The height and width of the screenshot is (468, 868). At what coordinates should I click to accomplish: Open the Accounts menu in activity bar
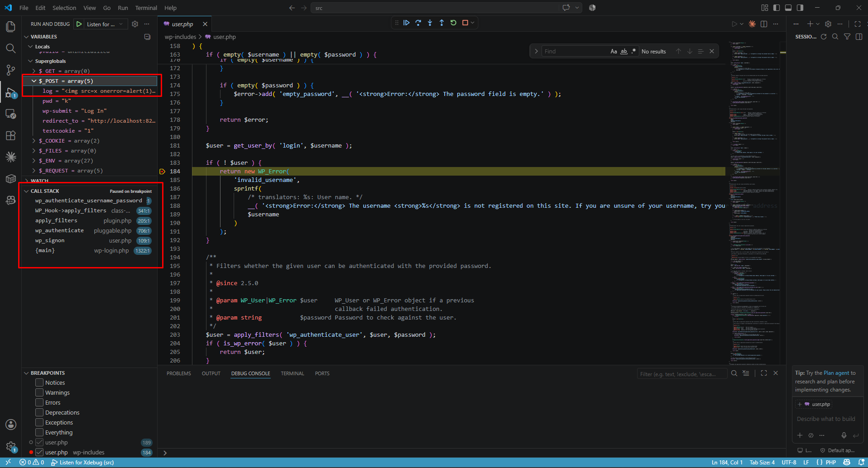coord(10,425)
